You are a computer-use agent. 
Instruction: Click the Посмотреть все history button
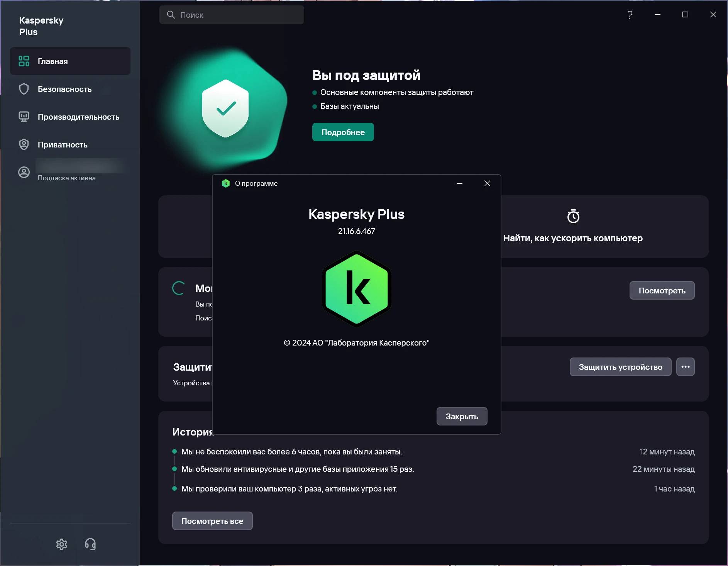point(212,521)
